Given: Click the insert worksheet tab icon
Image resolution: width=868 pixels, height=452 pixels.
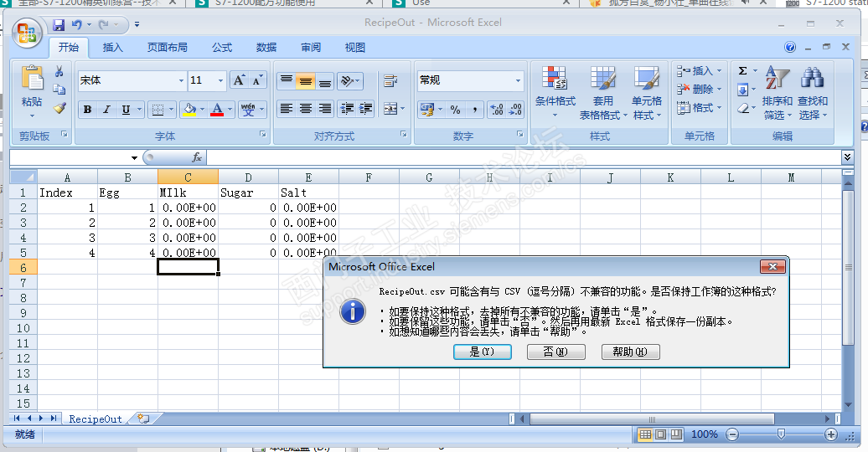Looking at the screenshot, I should (143, 419).
